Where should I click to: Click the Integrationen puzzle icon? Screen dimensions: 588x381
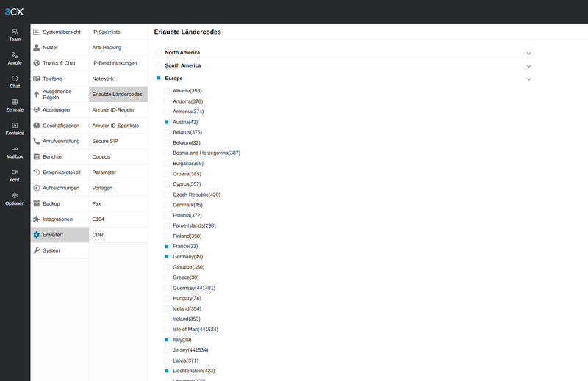[x=36, y=219]
